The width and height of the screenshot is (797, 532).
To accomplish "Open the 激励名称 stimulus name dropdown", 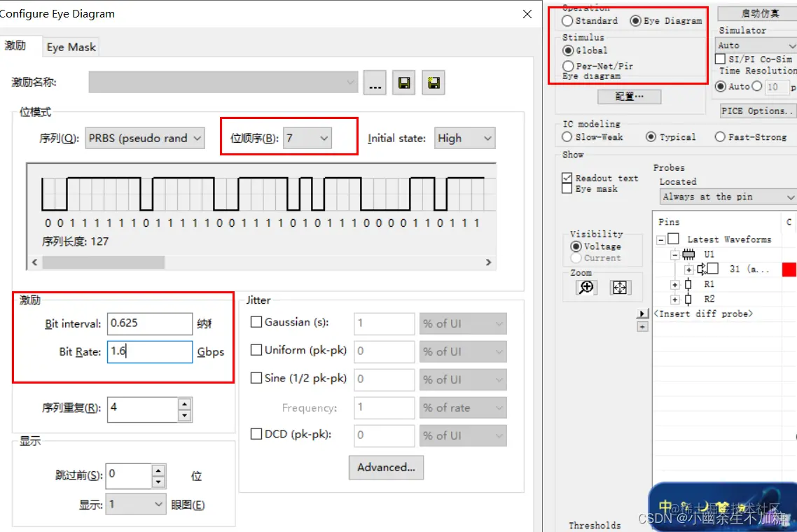I will [x=223, y=83].
